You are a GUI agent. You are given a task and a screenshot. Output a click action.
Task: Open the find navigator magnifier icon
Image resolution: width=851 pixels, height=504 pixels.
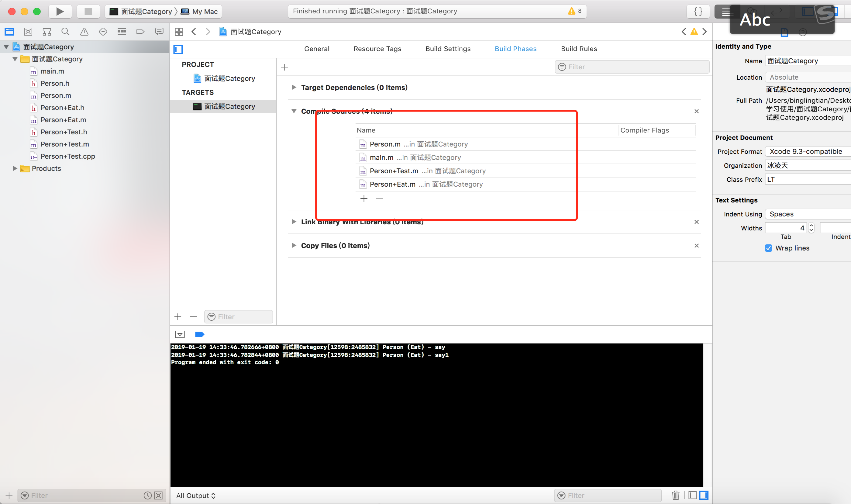pos(65,32)
